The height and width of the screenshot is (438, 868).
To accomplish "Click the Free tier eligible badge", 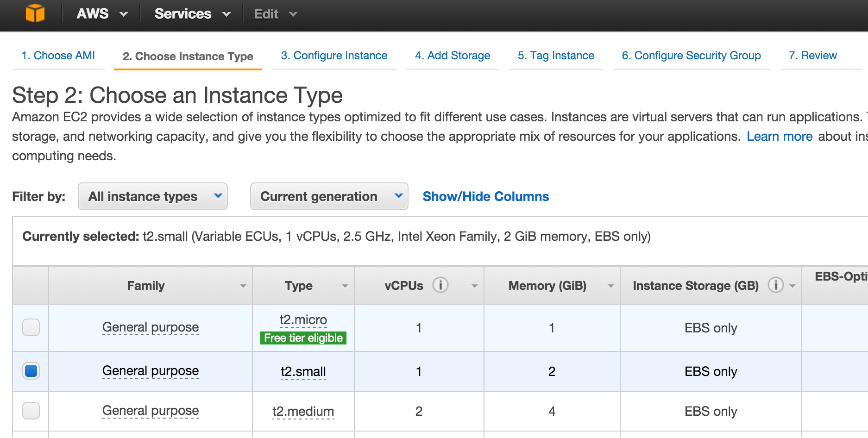I will (303, 338).
